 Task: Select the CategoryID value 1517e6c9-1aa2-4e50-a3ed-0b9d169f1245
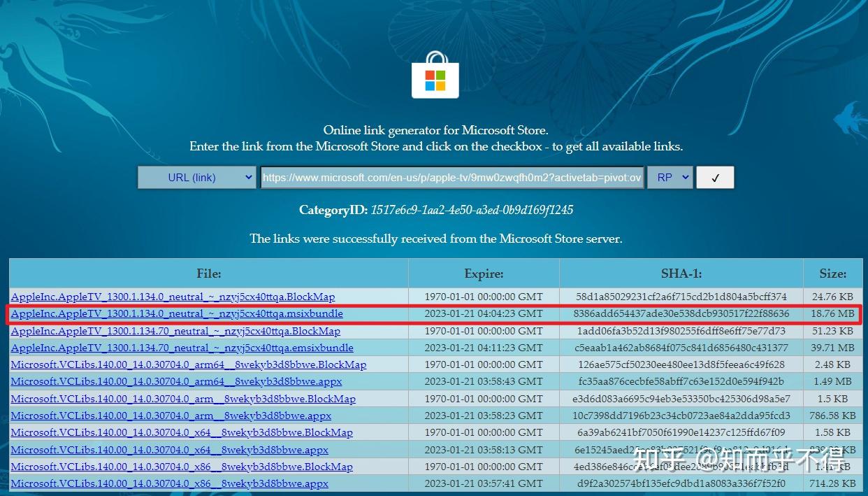tap(472, 210)
